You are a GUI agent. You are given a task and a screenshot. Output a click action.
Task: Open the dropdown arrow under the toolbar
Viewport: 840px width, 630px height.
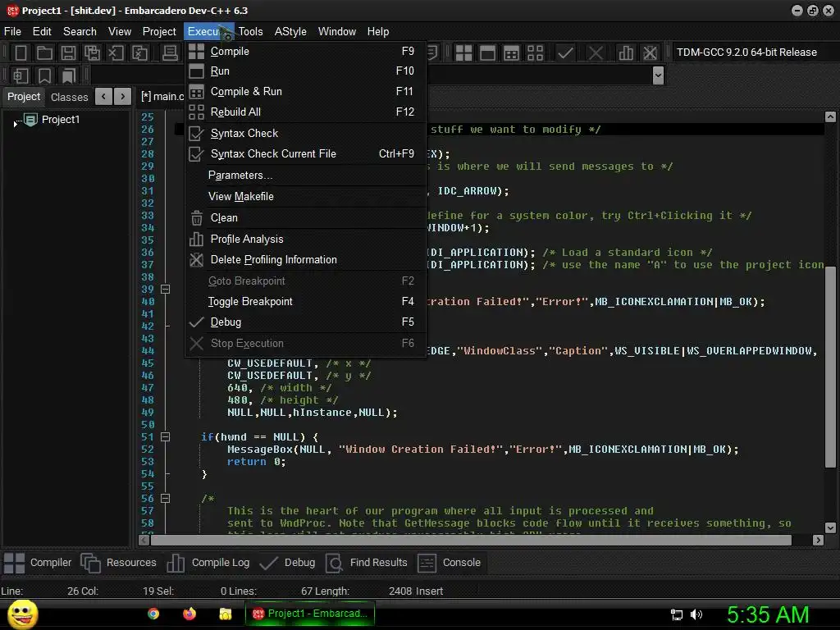pyautogui.click(x=659, y=75)
